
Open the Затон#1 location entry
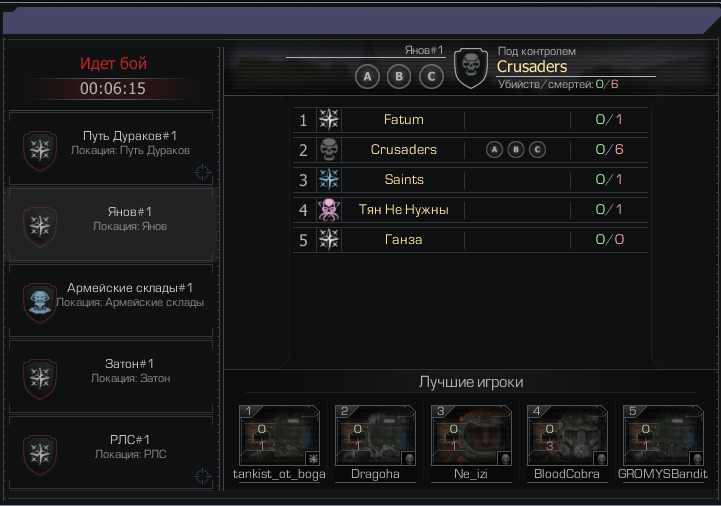click(111, 376)
